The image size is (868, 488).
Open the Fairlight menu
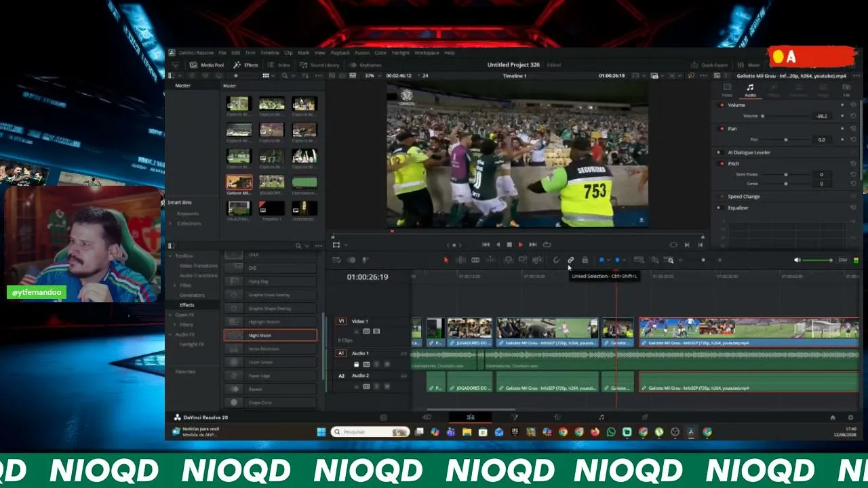pyautogui.click(x=400, y=53)
